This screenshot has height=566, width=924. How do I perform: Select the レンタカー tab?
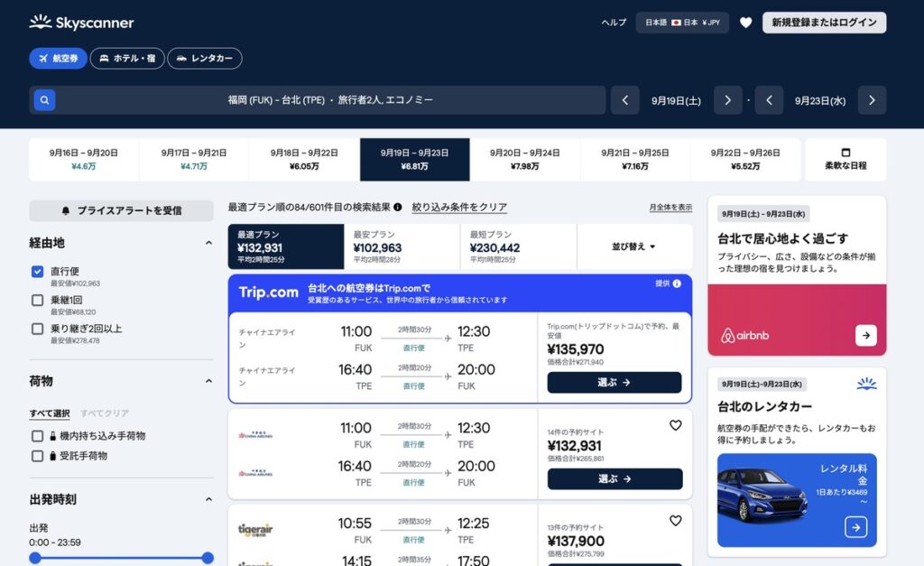tap(205, 59)
